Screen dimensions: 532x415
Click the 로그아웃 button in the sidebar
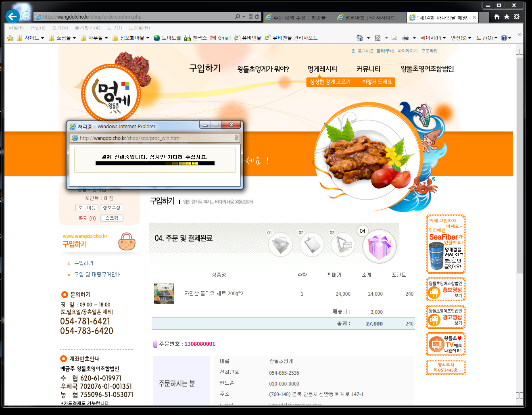point(87,208)
